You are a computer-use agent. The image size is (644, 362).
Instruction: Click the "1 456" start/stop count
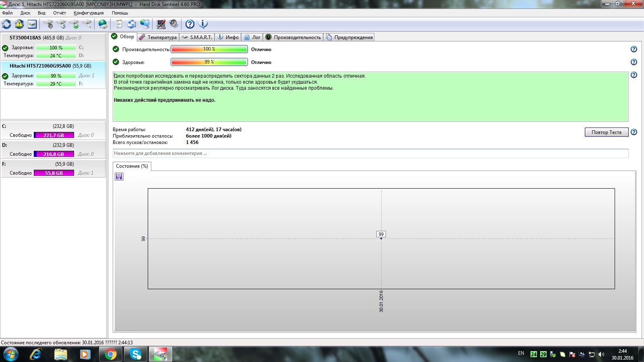point(192,142)
